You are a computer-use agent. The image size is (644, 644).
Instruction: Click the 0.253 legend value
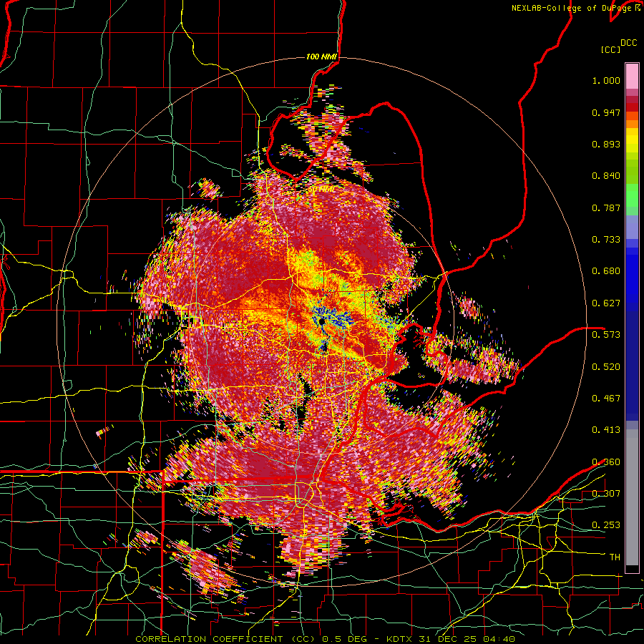606,525
